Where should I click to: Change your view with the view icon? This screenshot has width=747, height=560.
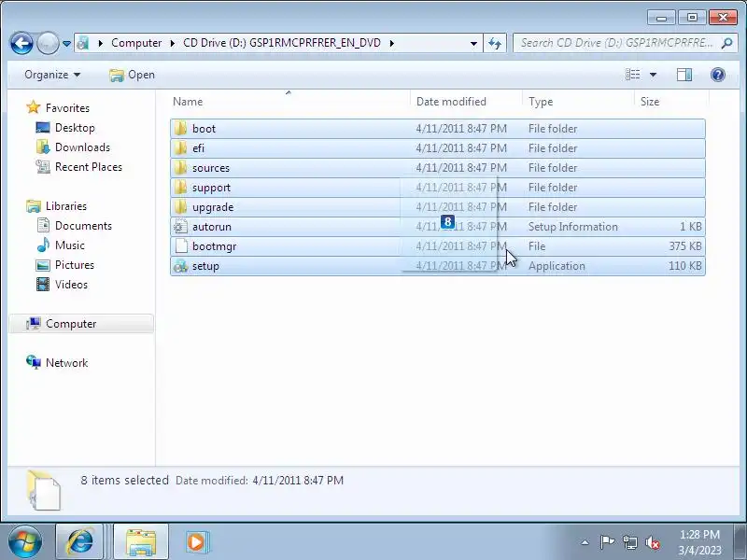633,75
